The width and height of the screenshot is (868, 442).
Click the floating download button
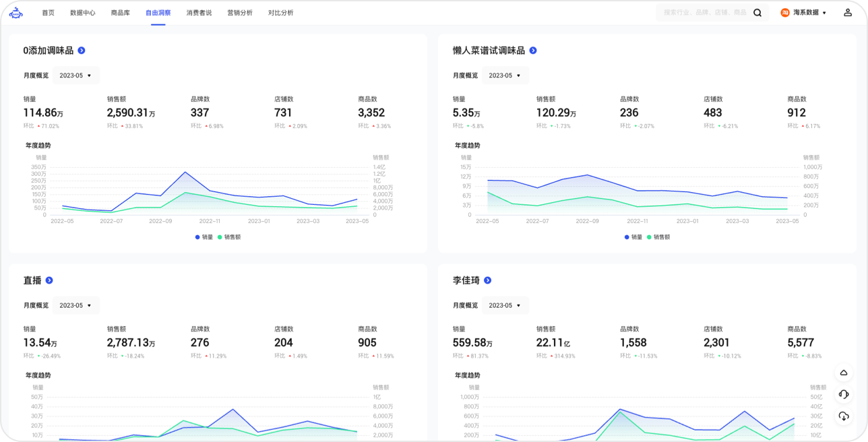(844, 416)
